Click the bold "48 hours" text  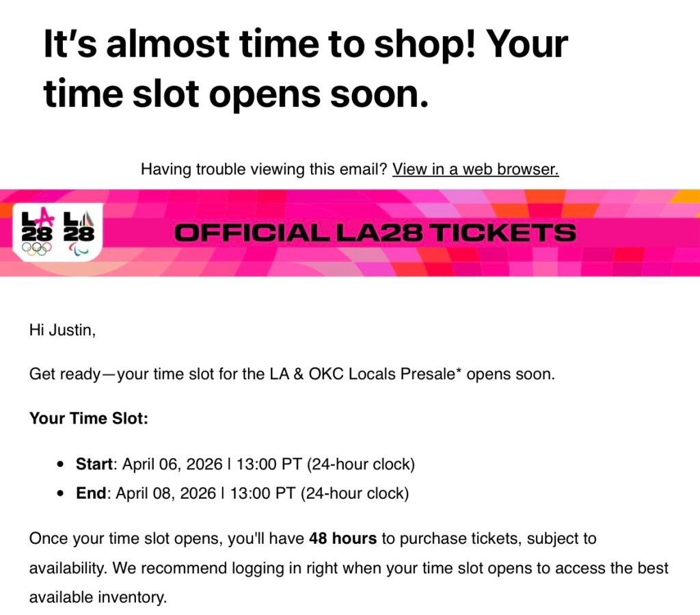(342, 538)
